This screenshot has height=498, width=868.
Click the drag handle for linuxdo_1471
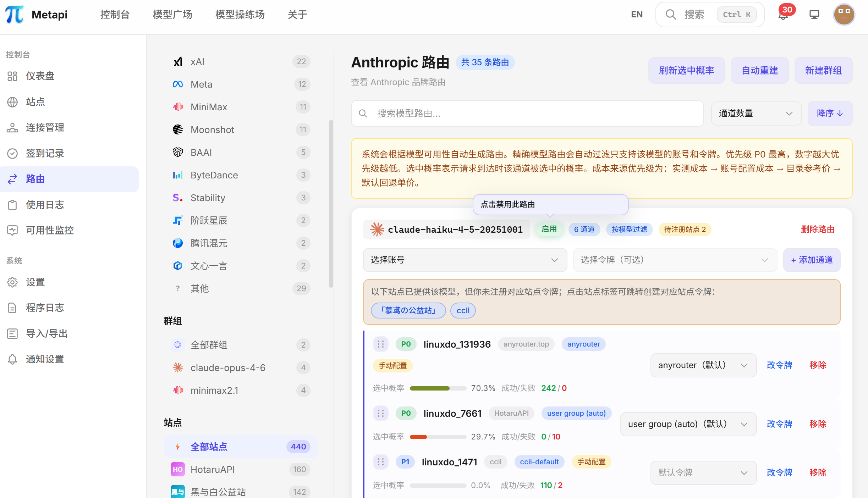click(381, 462)
